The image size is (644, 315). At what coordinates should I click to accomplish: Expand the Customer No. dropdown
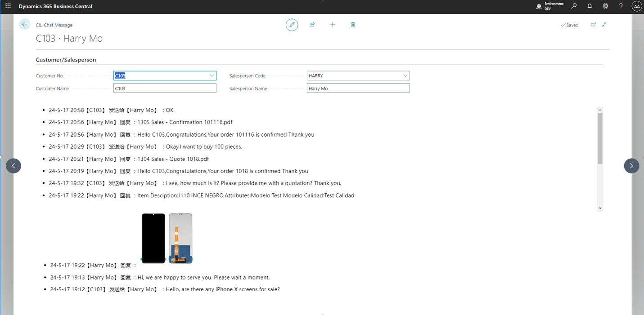coord(212,75)
